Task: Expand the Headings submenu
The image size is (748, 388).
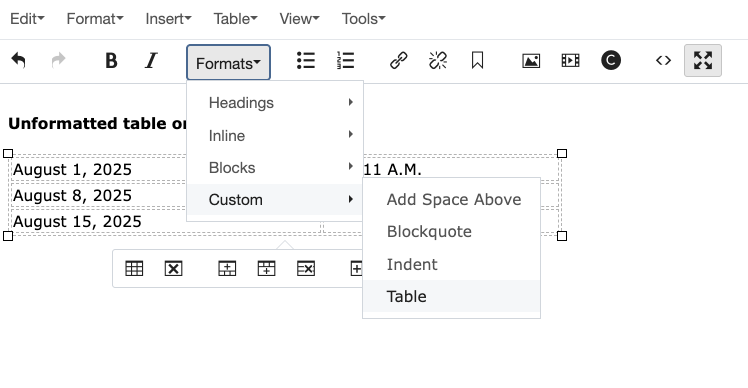Action: (x=275, y=103)
